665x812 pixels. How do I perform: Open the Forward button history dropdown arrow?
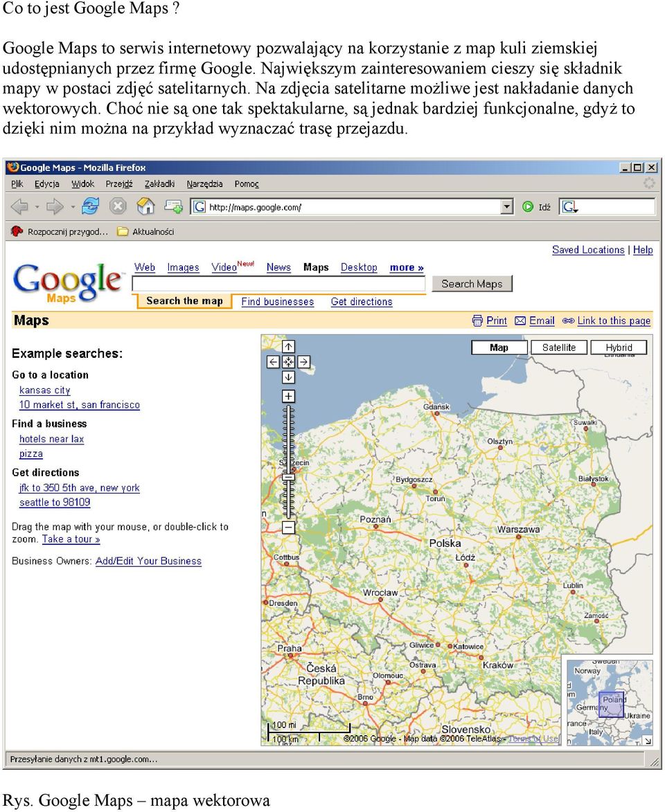click(73, 207)
